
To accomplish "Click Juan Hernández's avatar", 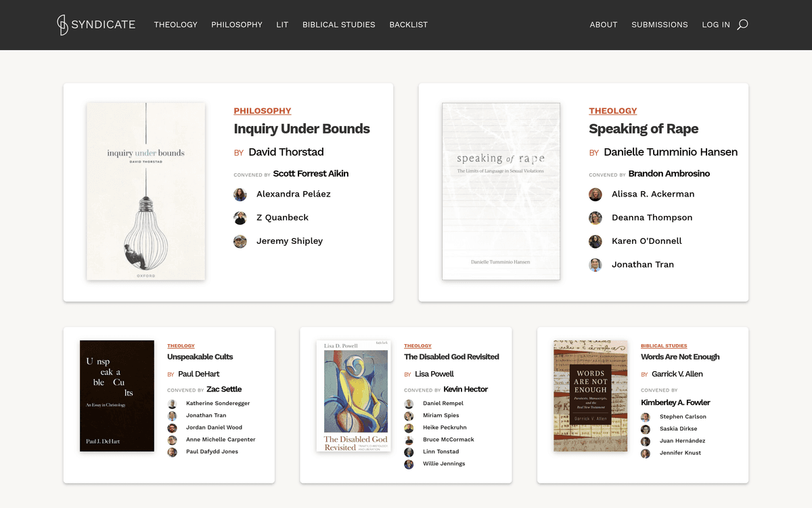I will [x=646, y=442].
